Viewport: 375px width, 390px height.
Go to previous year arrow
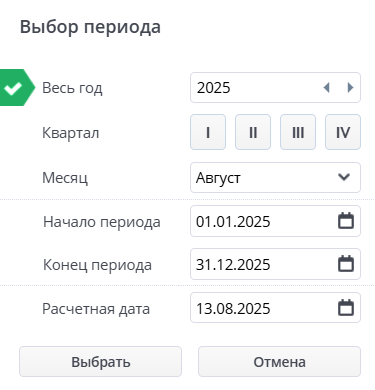point(326,88)
